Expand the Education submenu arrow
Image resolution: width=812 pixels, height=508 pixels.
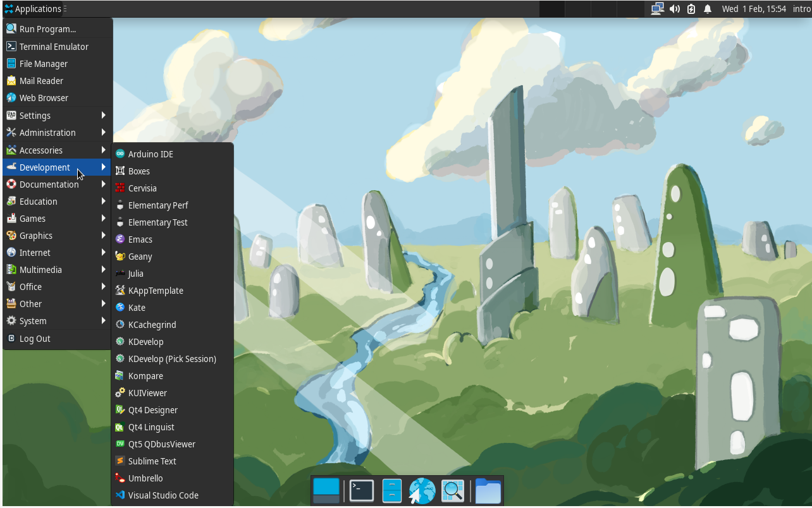click(x=103, y=201)
